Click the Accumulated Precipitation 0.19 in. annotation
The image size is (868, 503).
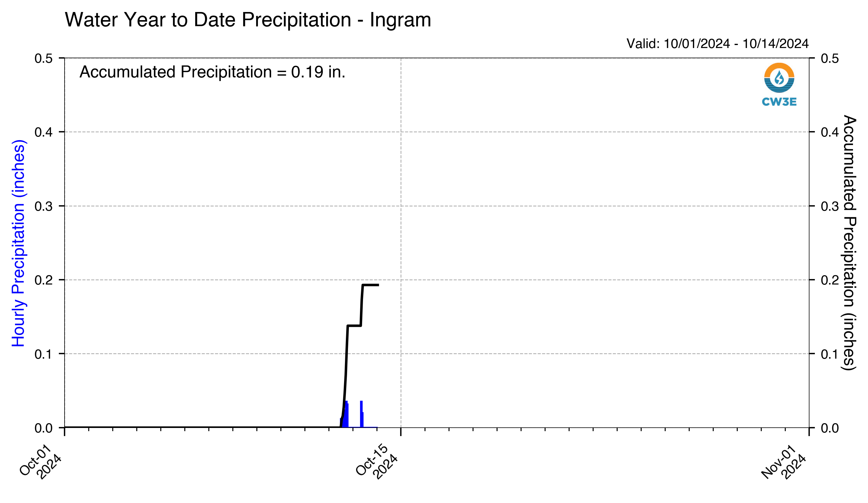click(212, 72)
